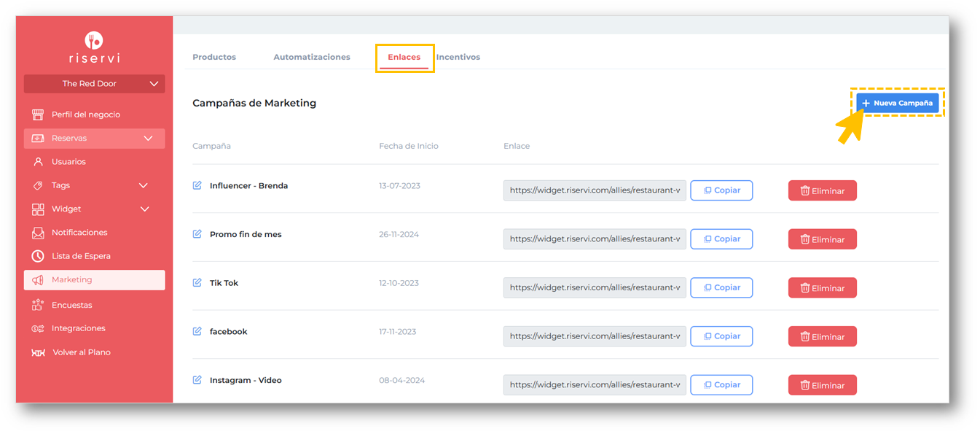Open Lista de Espera clock item
The width and height of the screenshot is (980, 434).
pyautogui.click(x=81, y=256)
